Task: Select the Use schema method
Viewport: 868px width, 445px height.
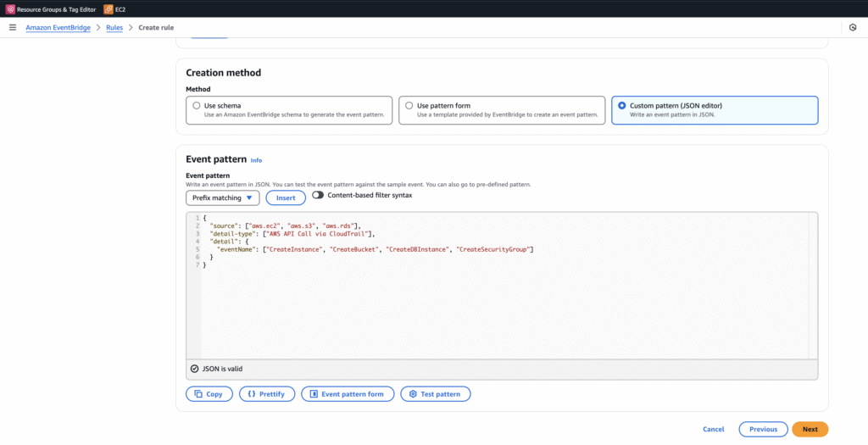Action: coord(289,110)
